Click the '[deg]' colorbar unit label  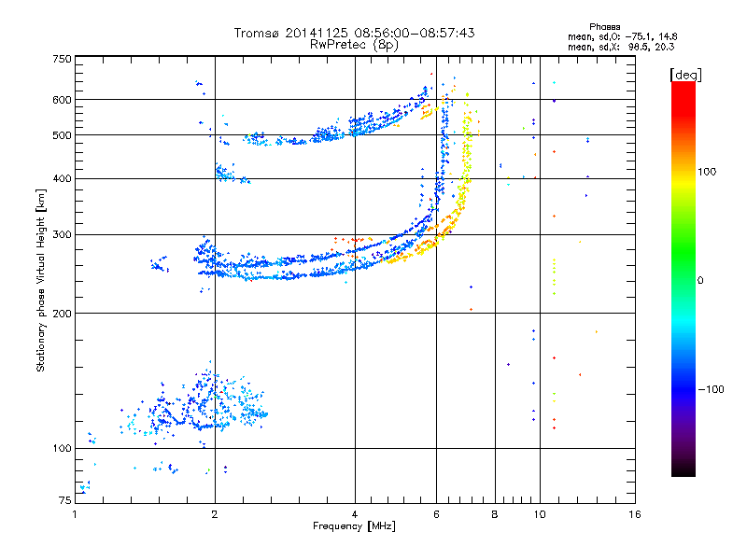[x=685, y=75]
